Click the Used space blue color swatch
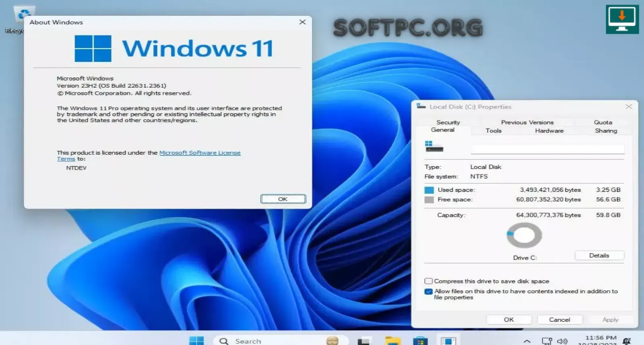This screenshot has width=644, height=345. click(429, 190)
